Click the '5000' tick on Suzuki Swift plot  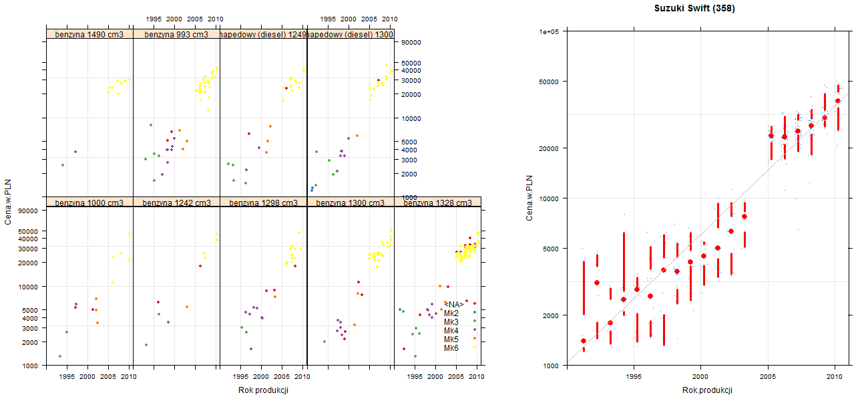click(x=552, y=249)
